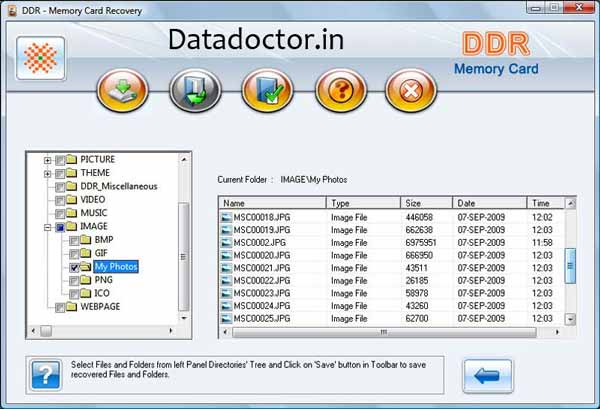Screen dimensions: 600x409
Task: Expand the THEME tree node
Action: click(47, 174)
